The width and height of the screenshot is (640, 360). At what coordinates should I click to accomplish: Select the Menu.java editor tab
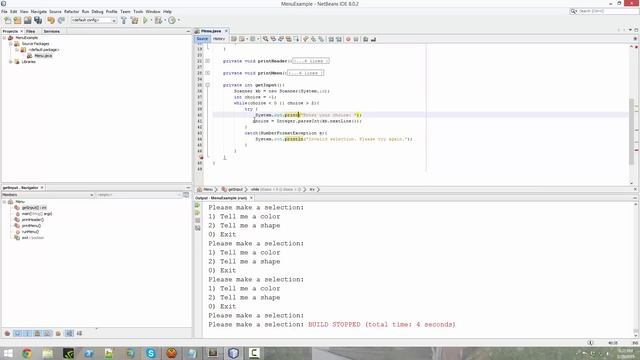(x=211, y=31)
